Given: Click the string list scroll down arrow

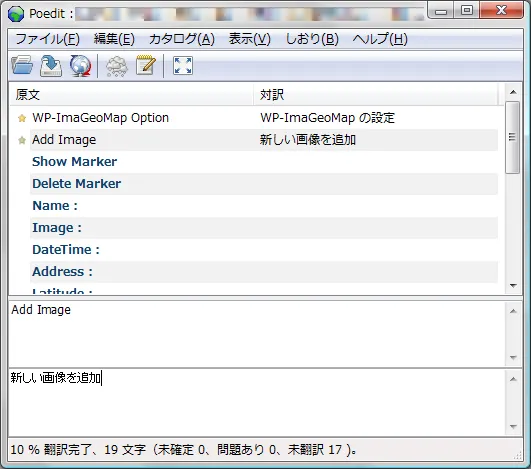Looking at the screenshot, I should click(513, 286).
